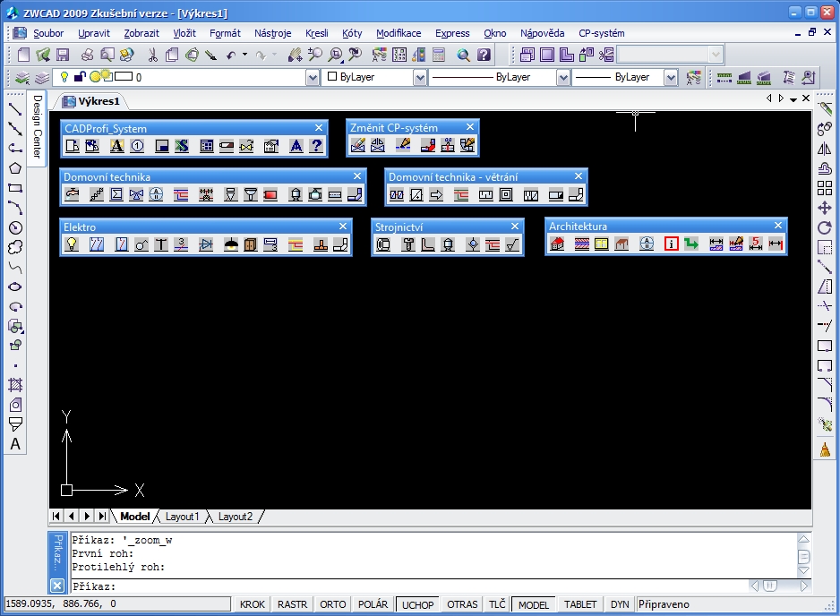Select the Revision cloud tool
Screen dimensions: 840x616
coord(15,247)
